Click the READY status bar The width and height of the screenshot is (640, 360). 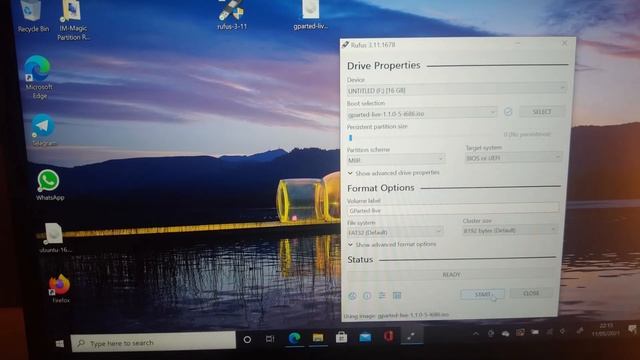coord(451,274)
